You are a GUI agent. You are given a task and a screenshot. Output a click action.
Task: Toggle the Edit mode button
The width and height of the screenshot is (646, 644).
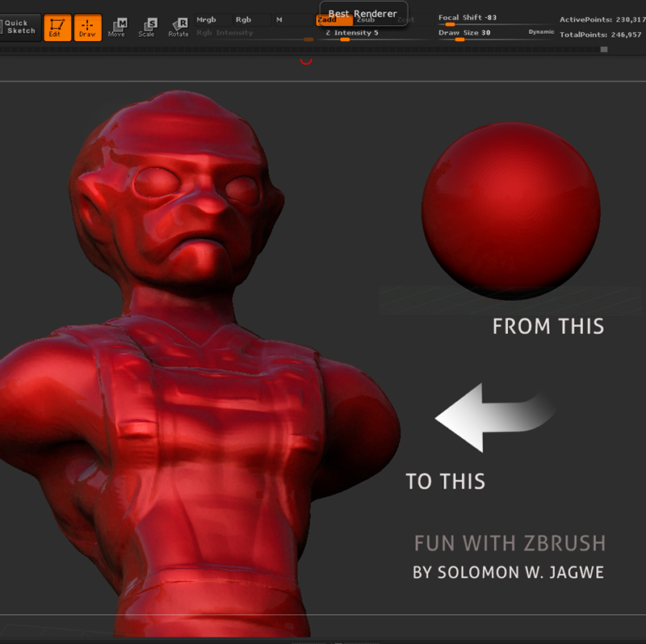[x=57, y=27]
